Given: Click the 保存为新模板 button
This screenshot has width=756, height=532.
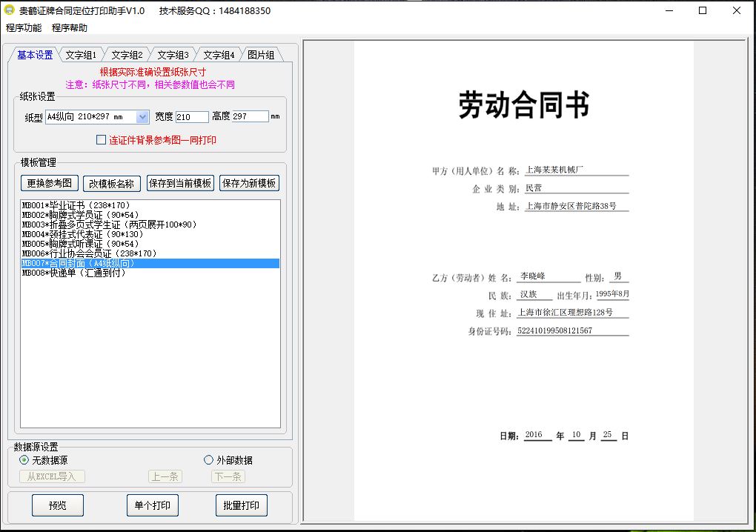Looking at the screenshot, I should (x=249, y=183).
